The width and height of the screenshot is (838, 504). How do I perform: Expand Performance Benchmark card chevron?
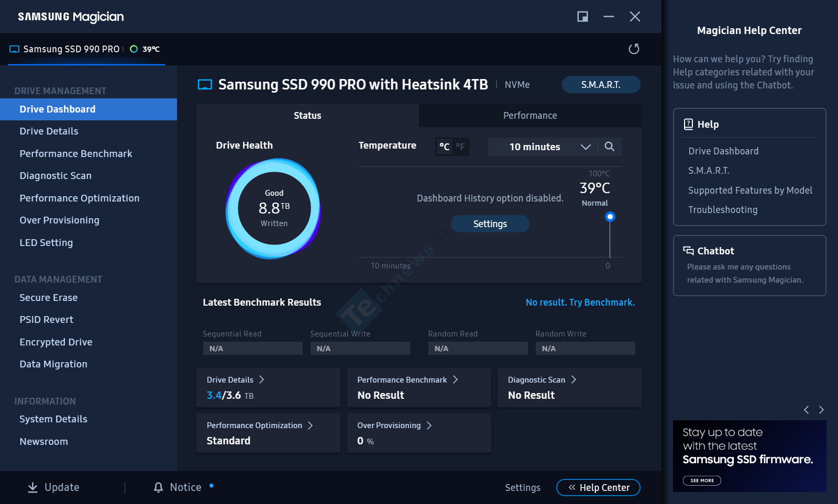coord(455,379)
